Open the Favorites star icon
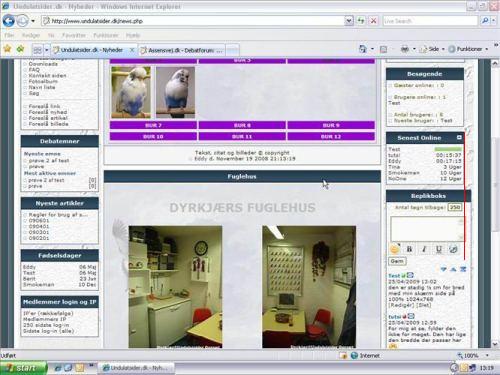This screenshot has width=500, height=375. point(7,49)
